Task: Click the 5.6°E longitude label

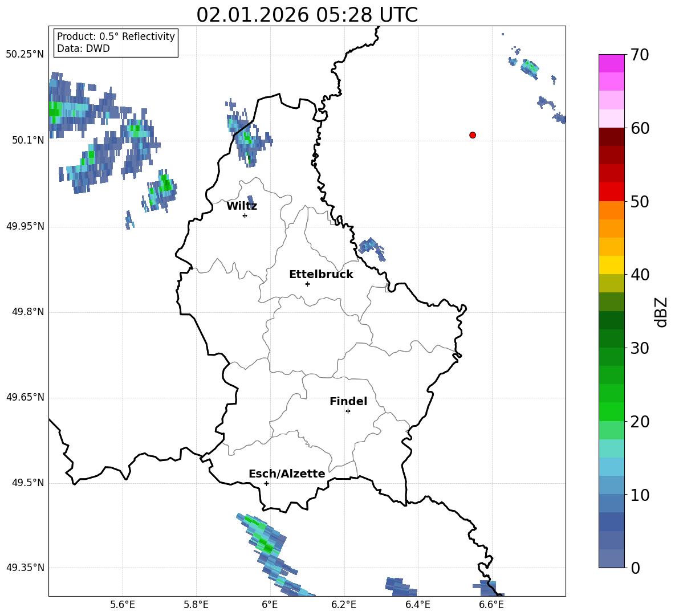Action: [x=123, y=605]
